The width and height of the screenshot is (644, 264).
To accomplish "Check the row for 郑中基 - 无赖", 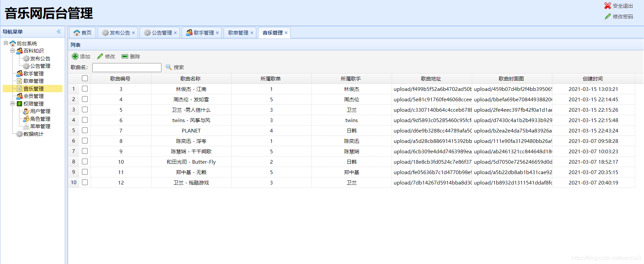I will coord(85,172).
